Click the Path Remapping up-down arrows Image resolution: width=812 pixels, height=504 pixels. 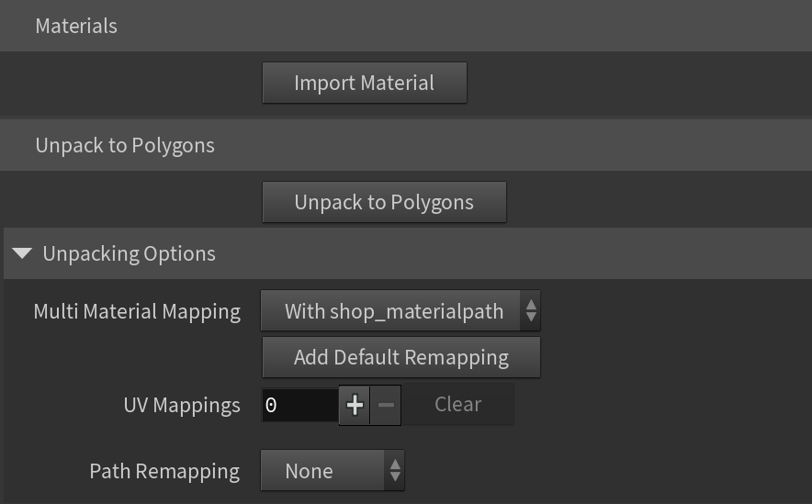click(395, 470)
